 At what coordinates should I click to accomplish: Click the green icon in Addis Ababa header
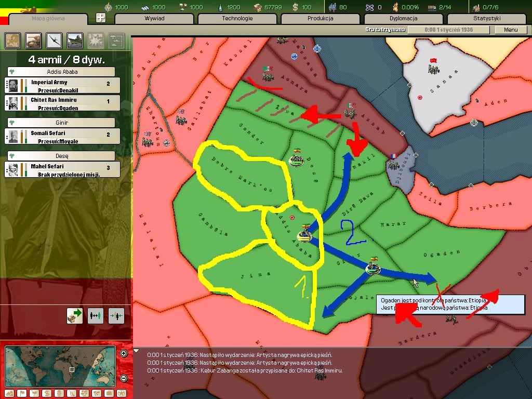click(x=12, y=72)
